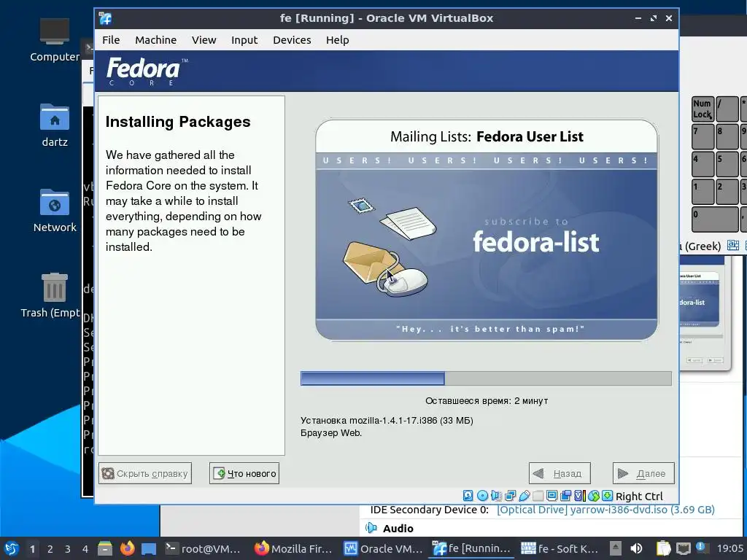Image resolution: width=747 pixels, height=560 pixels.
Task: Switch to workspace 4
Action: coord(85,549)
